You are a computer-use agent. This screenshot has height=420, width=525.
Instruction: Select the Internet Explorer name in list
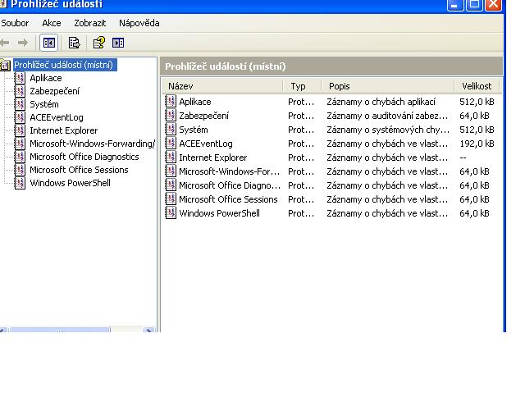coord(213,157)
